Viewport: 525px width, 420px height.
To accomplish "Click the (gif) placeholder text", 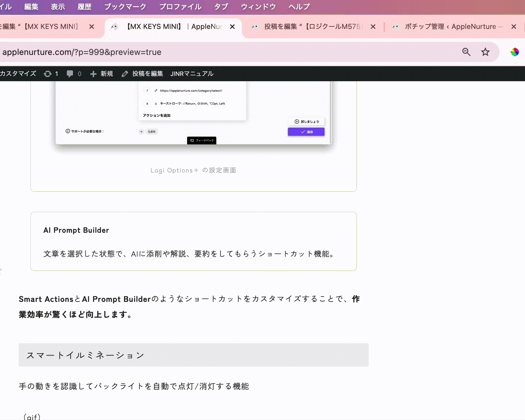I will click(32, 417).
